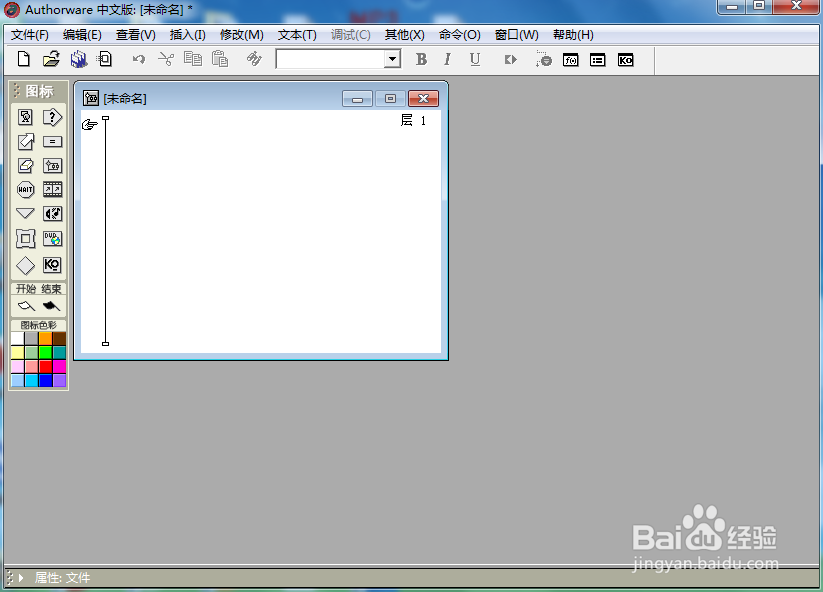Maximize the [未命名] design window
The height and width of the screenshot is (592, 823).
[390, 98]
